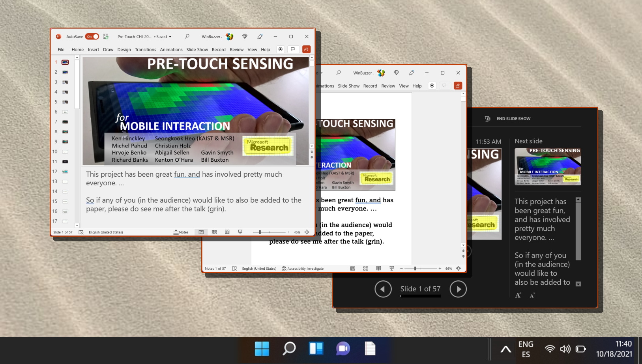
Task: Fit to window icon in second PowerPoint window
Action: point(459,269)
